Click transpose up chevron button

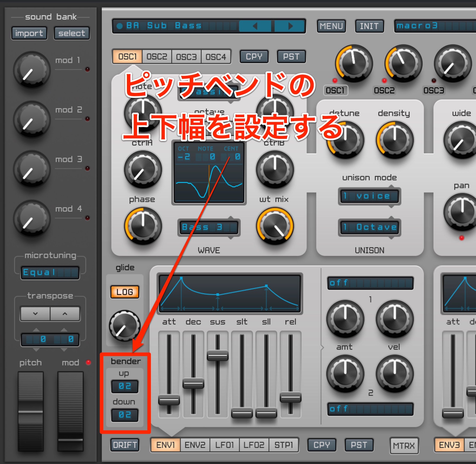tap(65, 314)
